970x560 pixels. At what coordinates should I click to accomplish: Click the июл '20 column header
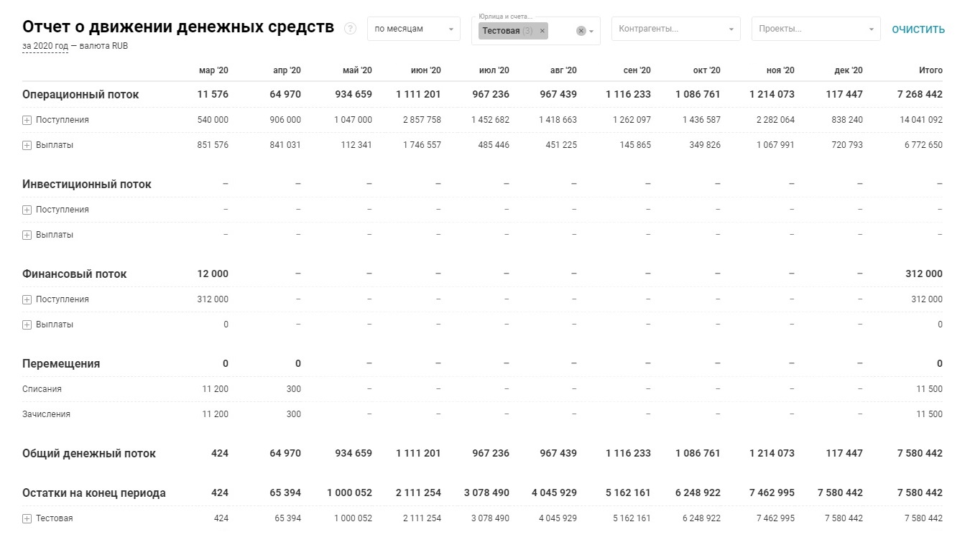click(494, 70)
